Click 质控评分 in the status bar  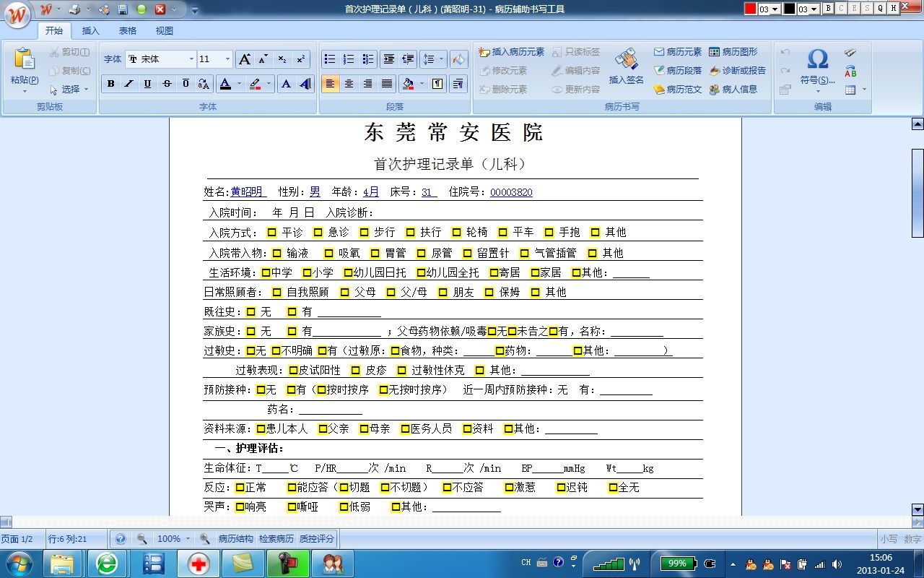317,539
